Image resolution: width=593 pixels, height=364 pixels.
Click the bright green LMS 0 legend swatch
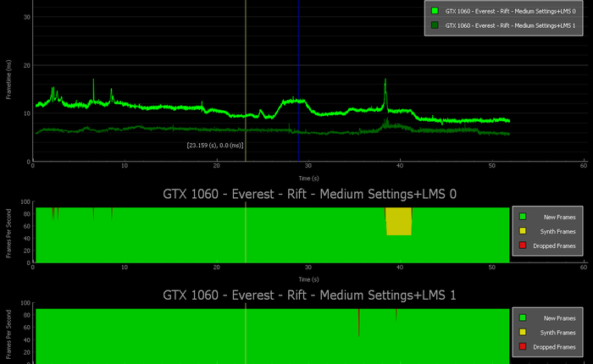(435, 11)
